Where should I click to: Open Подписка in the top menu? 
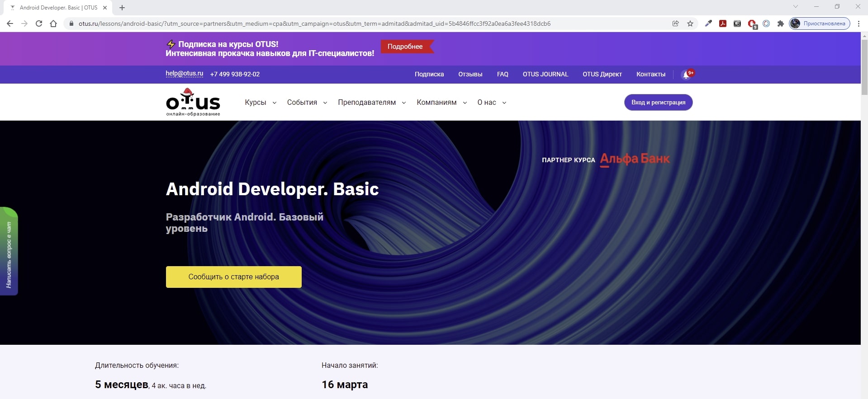[x=429, y=74]
